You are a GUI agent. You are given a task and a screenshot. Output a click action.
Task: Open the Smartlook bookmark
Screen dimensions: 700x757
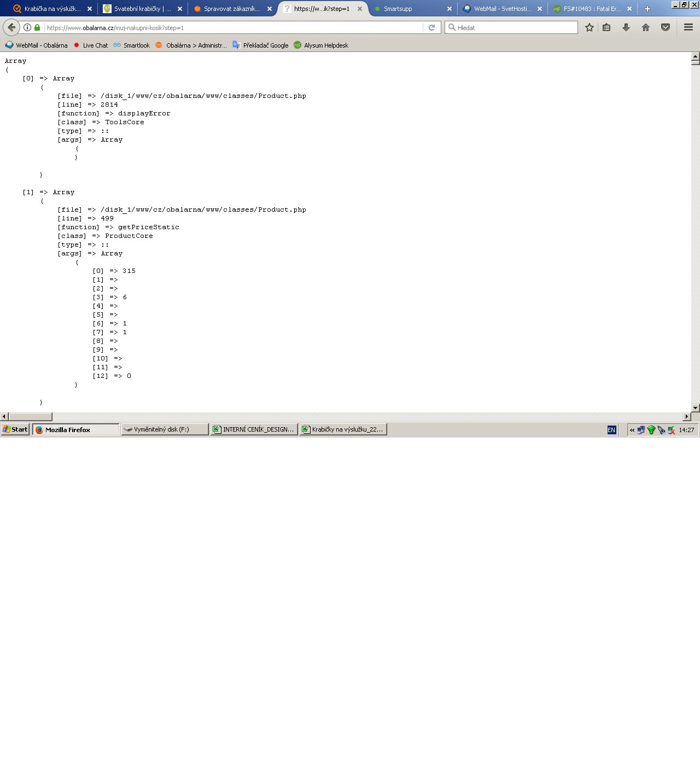point(131,45)
